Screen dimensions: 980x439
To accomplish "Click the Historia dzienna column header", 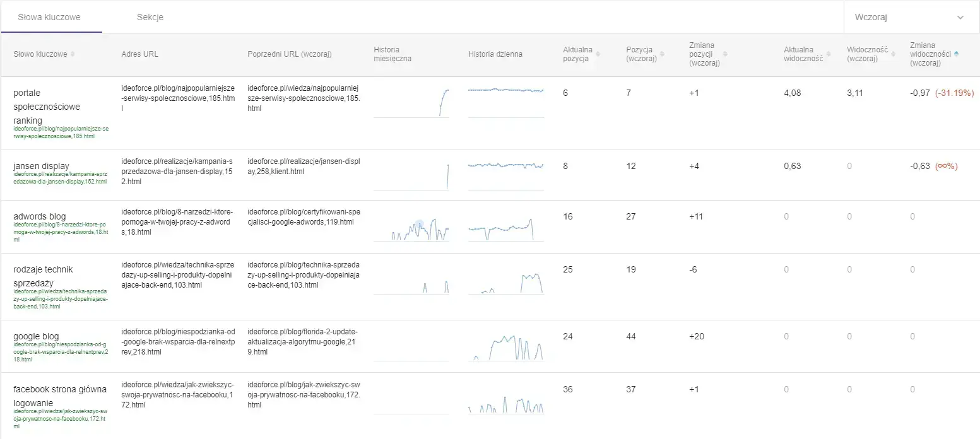I will 495,54.
